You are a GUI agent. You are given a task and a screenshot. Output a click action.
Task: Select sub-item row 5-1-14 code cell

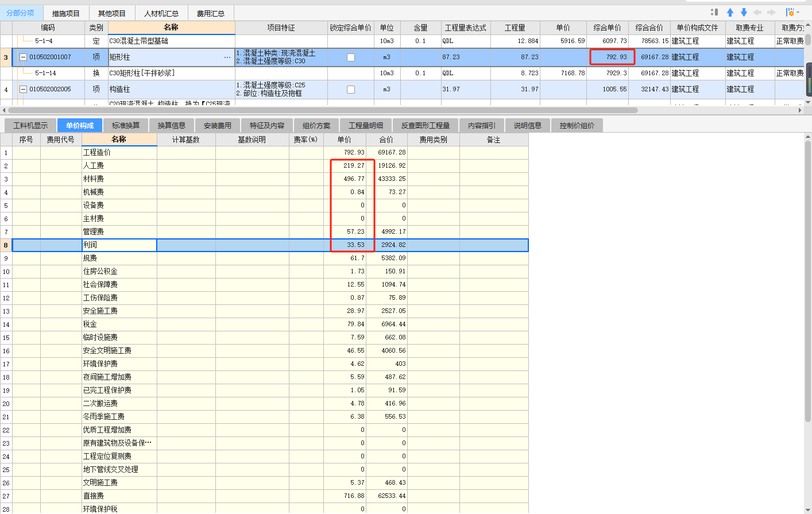pos(48,74)
